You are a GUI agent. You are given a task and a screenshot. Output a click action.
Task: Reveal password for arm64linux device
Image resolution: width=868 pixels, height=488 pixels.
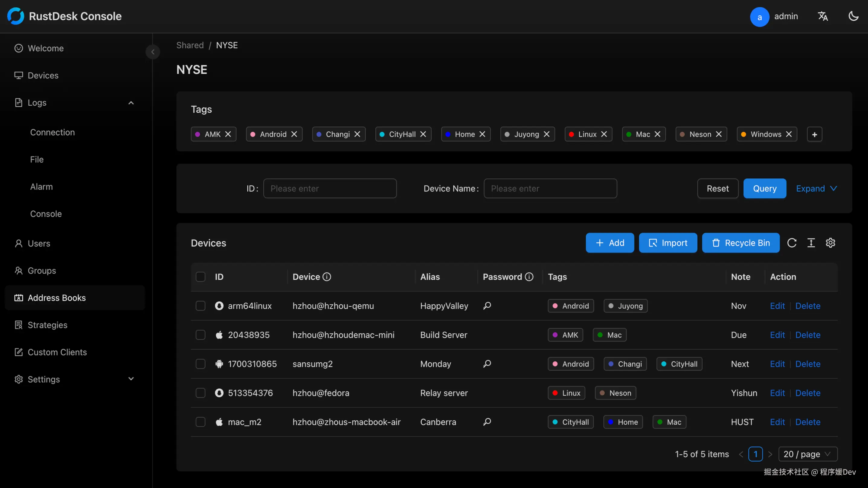click(487, 306)
